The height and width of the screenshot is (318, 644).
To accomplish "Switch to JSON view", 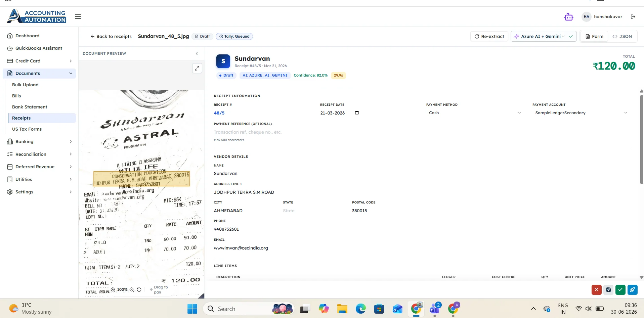I will pos(622,36).
